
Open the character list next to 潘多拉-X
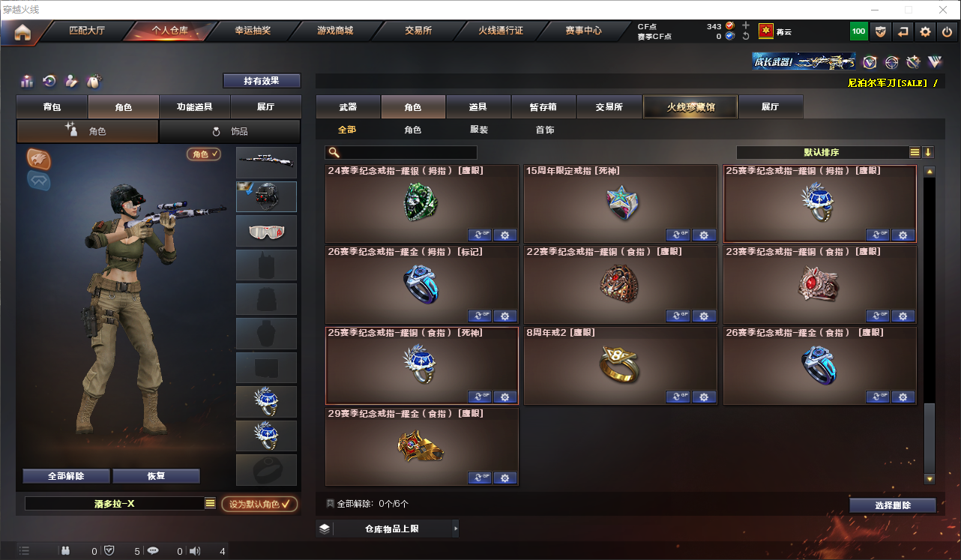coord(210,504)
